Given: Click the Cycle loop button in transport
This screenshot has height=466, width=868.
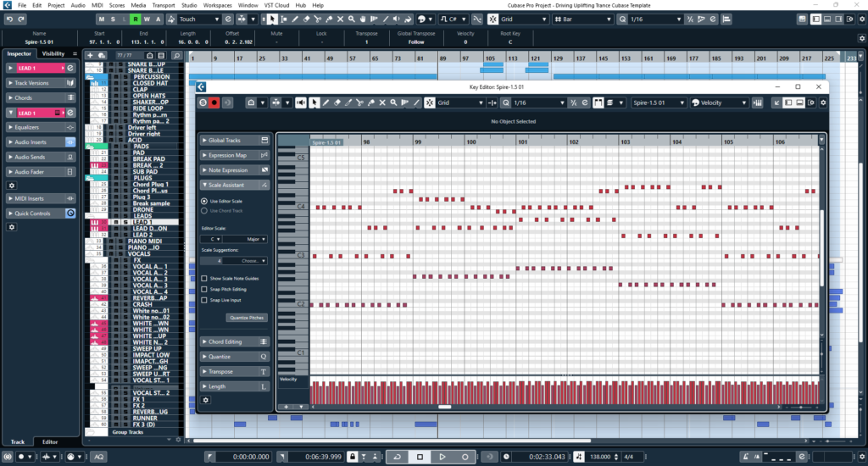Looking at the screenshot, I should pos(397,457).
